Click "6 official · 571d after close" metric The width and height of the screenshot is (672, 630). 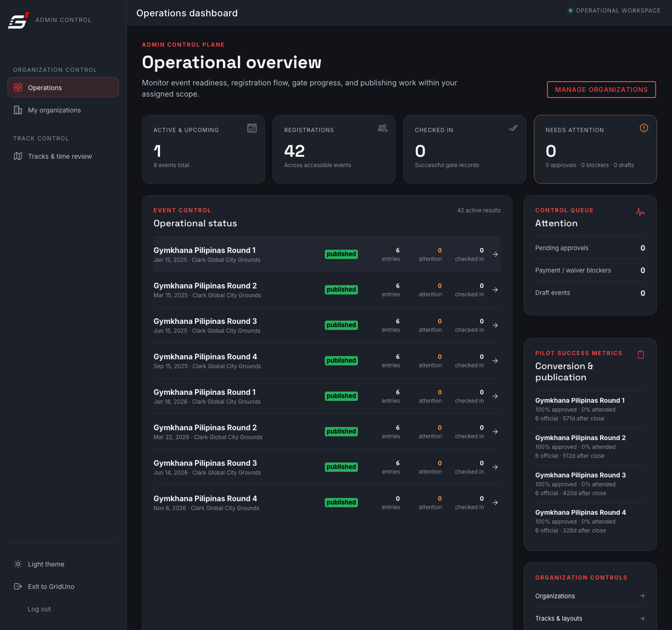pyautogui.click(x=570, y=419)
